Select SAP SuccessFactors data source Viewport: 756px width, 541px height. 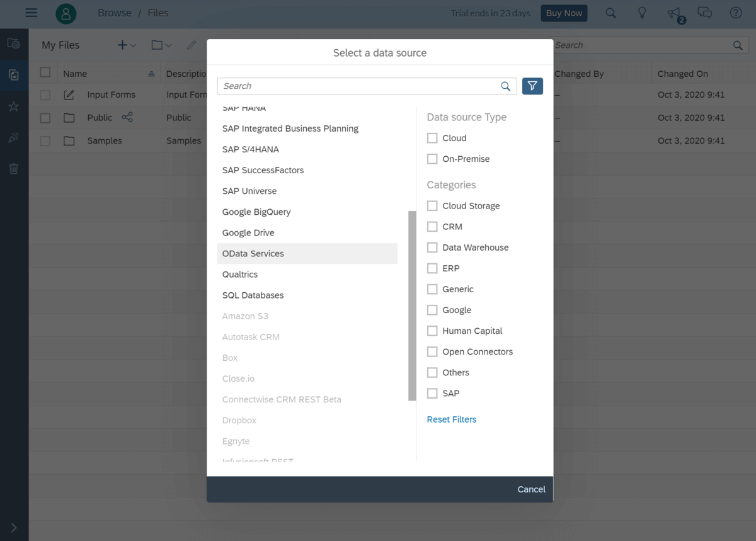pos(307,170)
